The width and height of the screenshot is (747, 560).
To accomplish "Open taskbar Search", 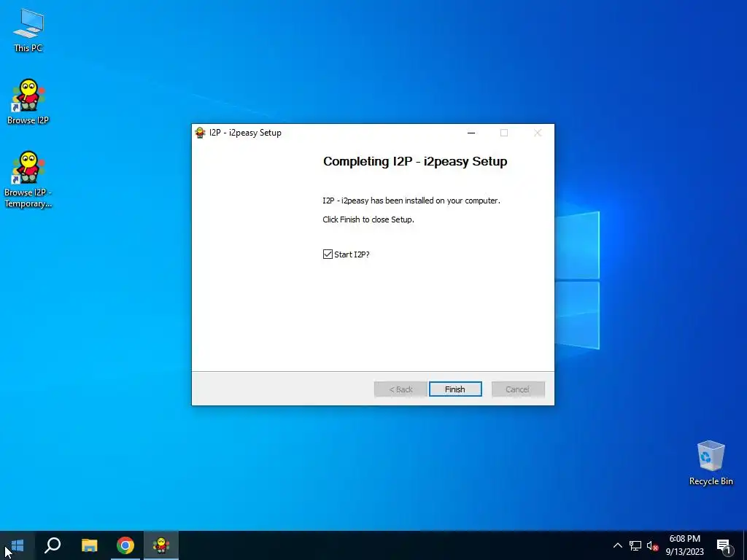I will pyautogui.click(x=53, y=545).
